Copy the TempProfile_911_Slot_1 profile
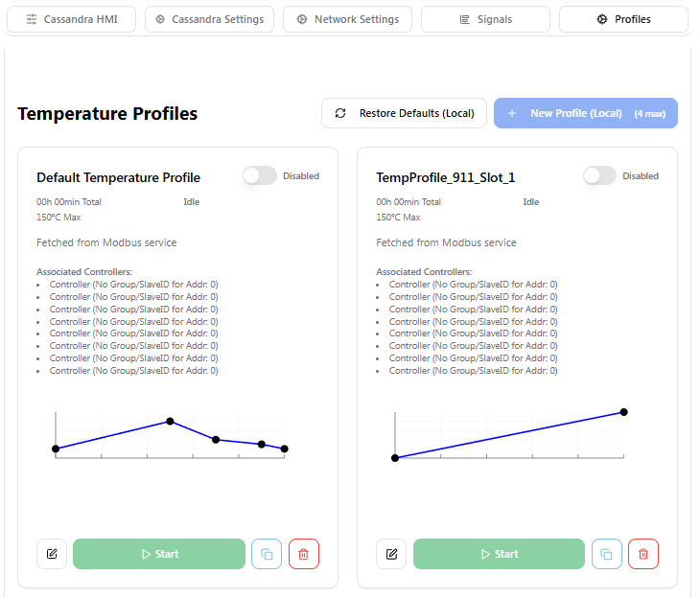The image size is (700, 598). (606, 554)
